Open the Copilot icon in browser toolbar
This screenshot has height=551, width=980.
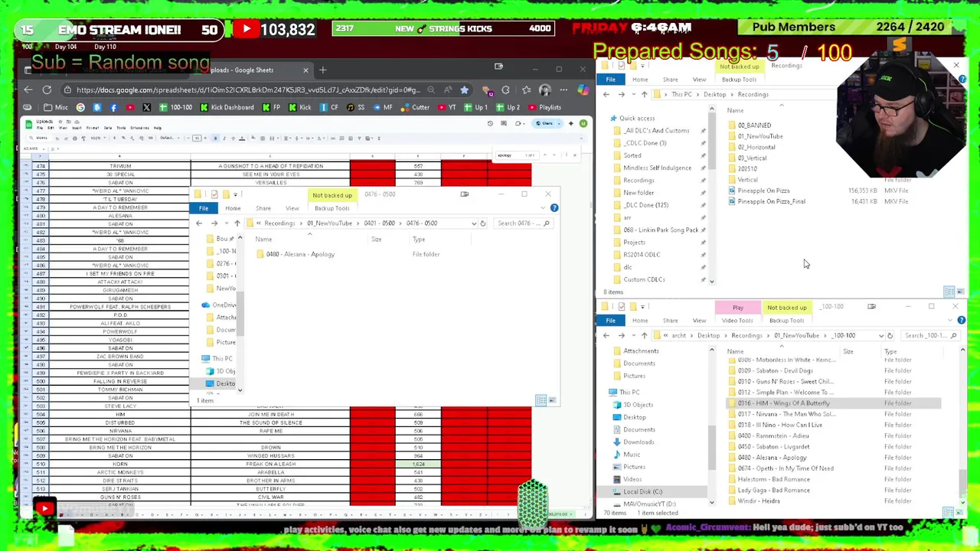pos(583,90)
